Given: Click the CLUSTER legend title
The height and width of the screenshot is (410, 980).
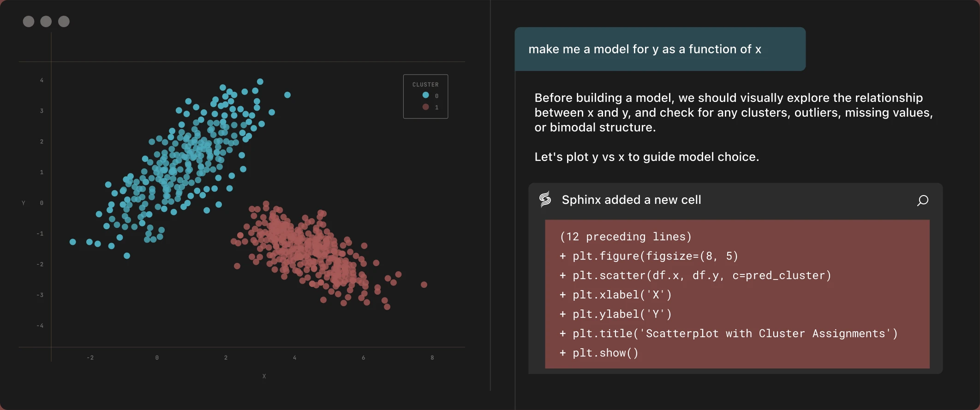Looking at the screenshot, I should (x=425, y=84).
